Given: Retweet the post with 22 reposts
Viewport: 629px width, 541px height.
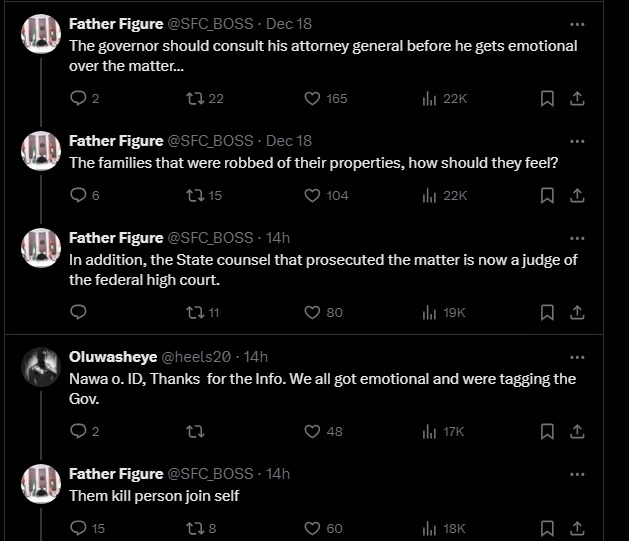Looking at the screenshot, I should tap(195, 98).
